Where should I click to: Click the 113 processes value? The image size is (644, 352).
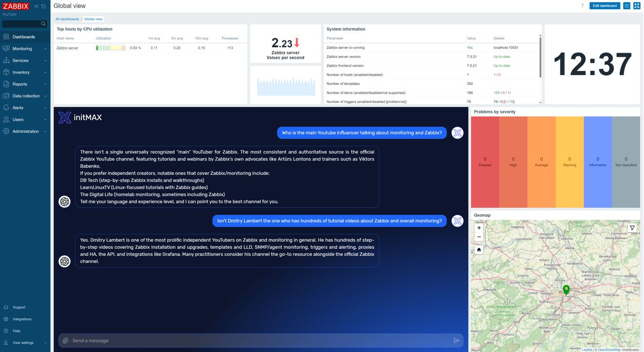click(230, 48)
